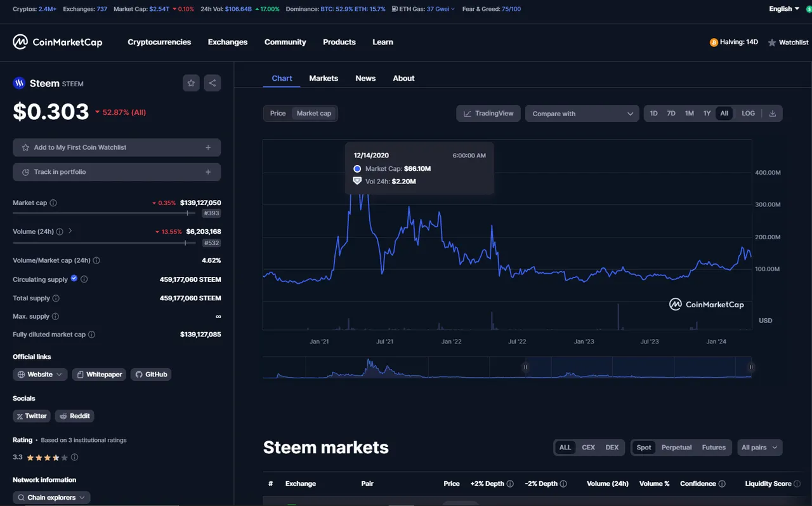Click the +2% Depth info icon

pyautogui.click(x=510, y=484)
